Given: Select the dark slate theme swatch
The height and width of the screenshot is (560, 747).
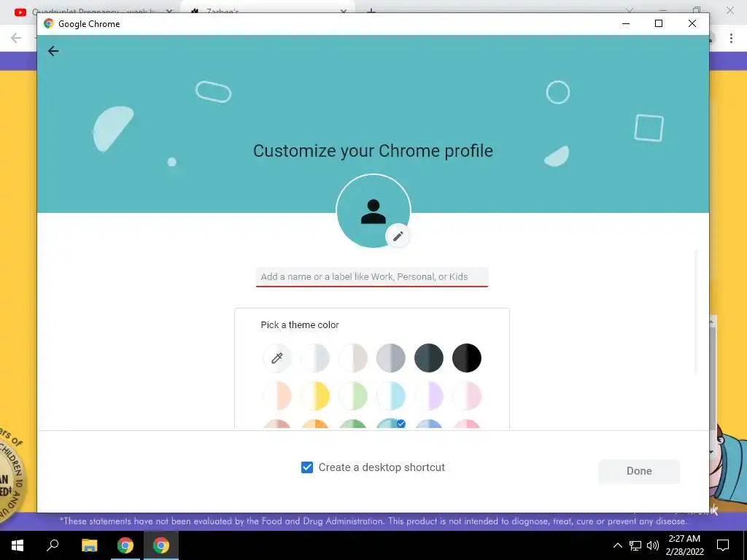Looking at the screenshot, I should [x=429, y=358].
